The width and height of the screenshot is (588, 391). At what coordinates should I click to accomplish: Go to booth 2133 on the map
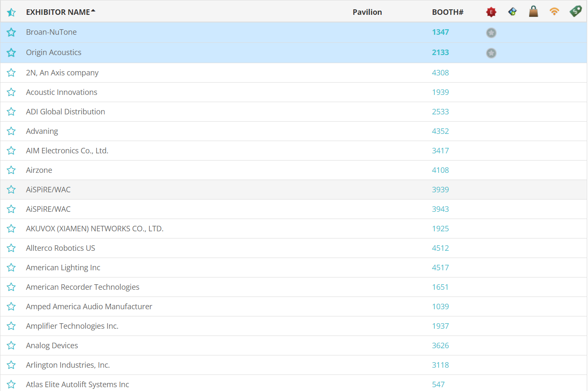coord(440,53)
